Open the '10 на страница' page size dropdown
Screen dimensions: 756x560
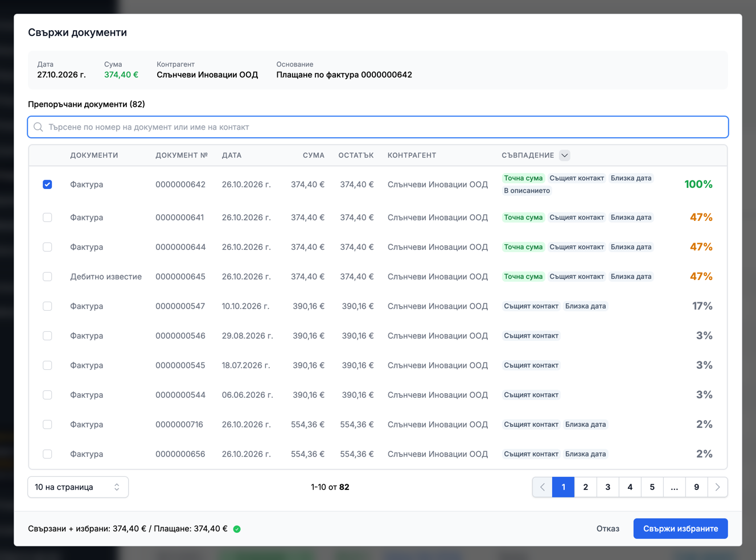click(x=78, y=487)
